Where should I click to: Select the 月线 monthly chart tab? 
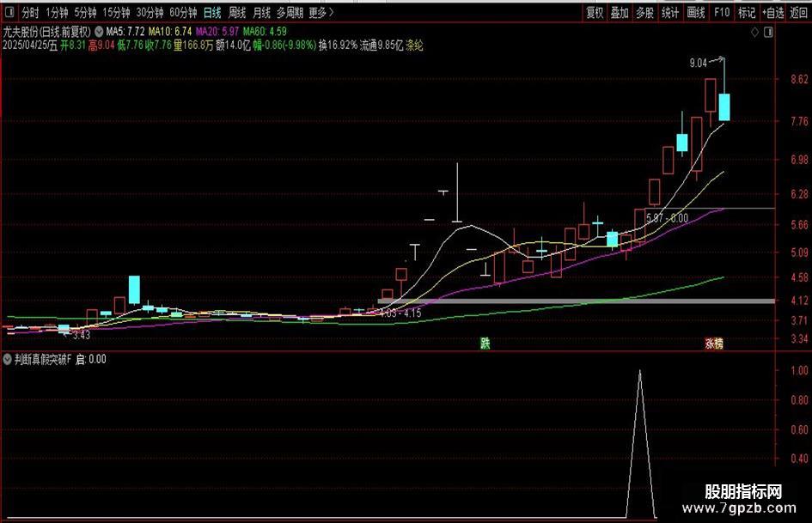pyautogui.click(x=261, y=12)
